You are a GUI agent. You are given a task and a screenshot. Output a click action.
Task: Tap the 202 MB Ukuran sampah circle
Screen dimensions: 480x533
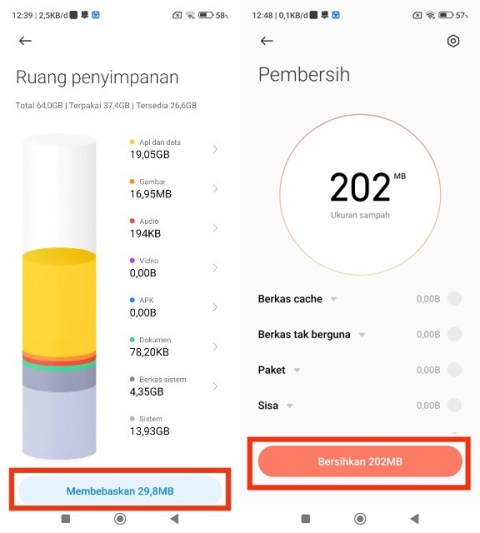click(x=360, y=194)
